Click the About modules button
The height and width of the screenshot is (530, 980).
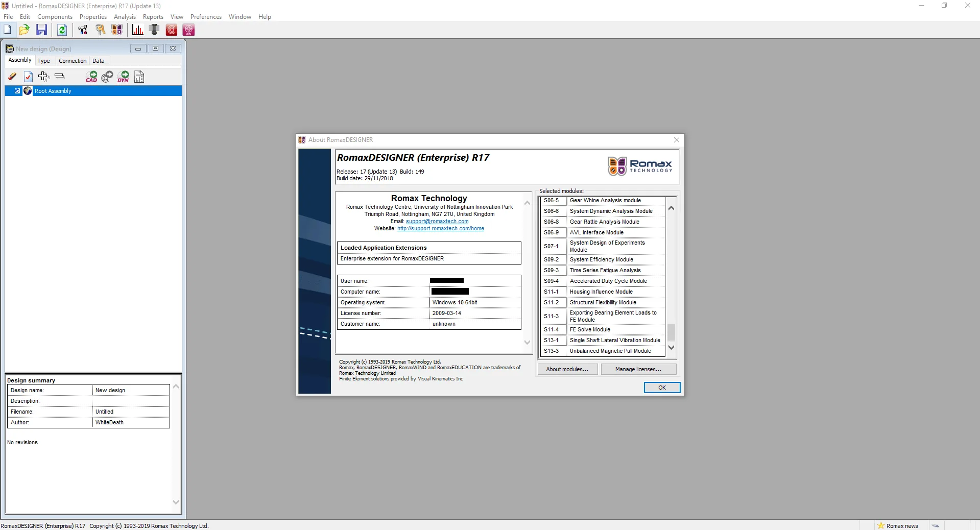[x=567, y=369]
